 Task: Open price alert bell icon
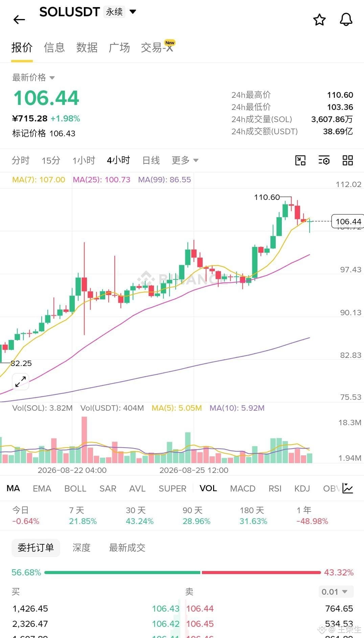pyautogui.click(x=346, y=20)
